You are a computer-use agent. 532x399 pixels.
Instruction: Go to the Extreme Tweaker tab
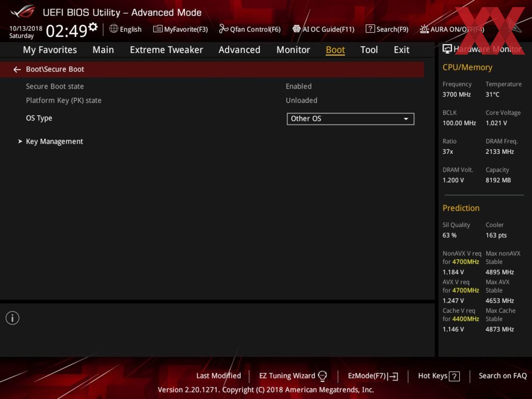(x=166, y=50)
